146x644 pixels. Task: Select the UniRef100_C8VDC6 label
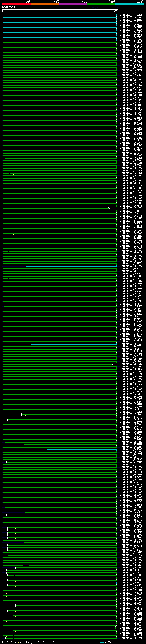click(131, 273)
